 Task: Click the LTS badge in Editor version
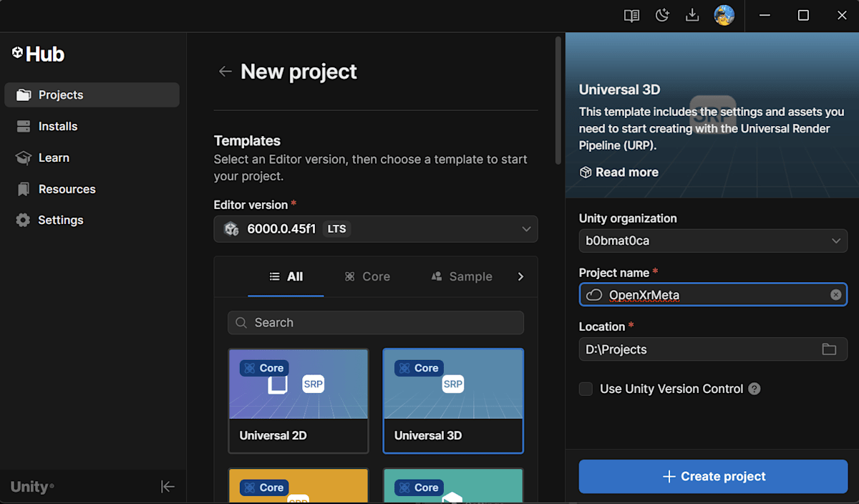(x=336, y=229)
